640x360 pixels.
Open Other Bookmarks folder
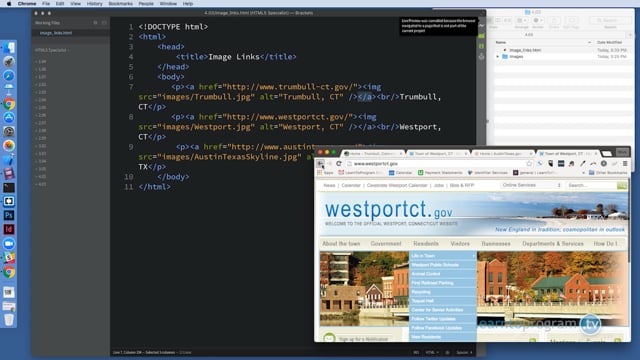[608, 173]
